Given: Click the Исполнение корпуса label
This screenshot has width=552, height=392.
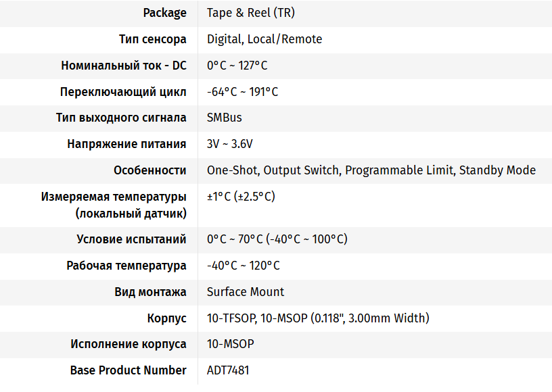Looking at the screenshot, I should click(128, 344).
